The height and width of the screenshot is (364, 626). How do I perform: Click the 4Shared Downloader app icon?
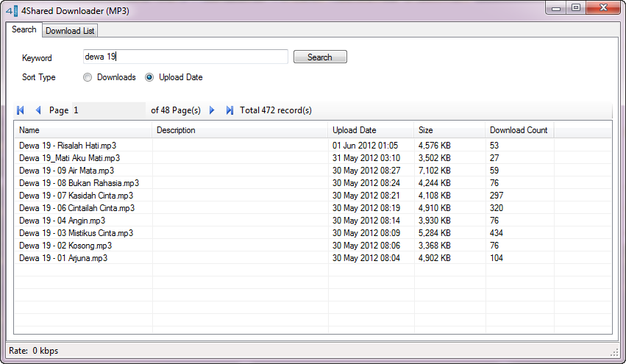click(12, 11)
